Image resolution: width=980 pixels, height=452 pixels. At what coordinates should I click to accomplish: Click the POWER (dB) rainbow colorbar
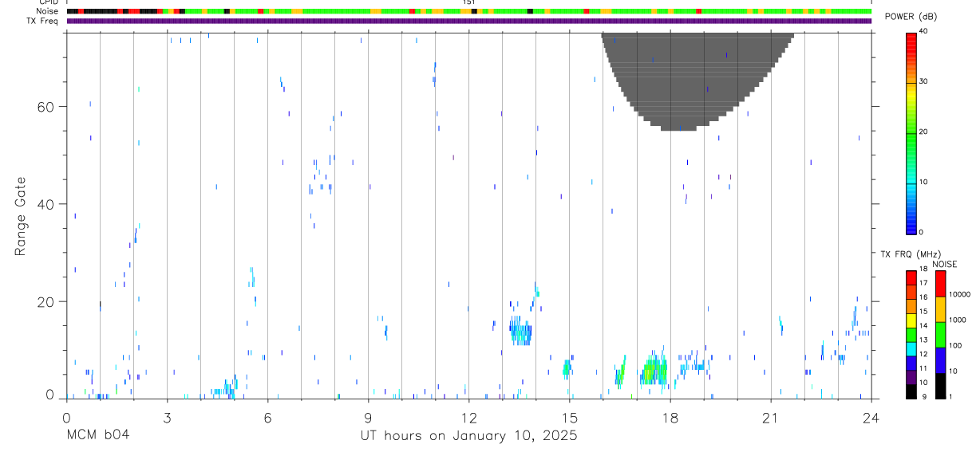click(911, 132)
